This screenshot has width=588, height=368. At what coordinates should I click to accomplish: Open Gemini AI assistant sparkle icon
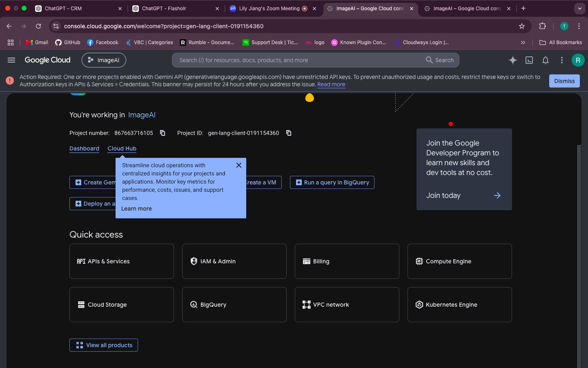point(513,60)
